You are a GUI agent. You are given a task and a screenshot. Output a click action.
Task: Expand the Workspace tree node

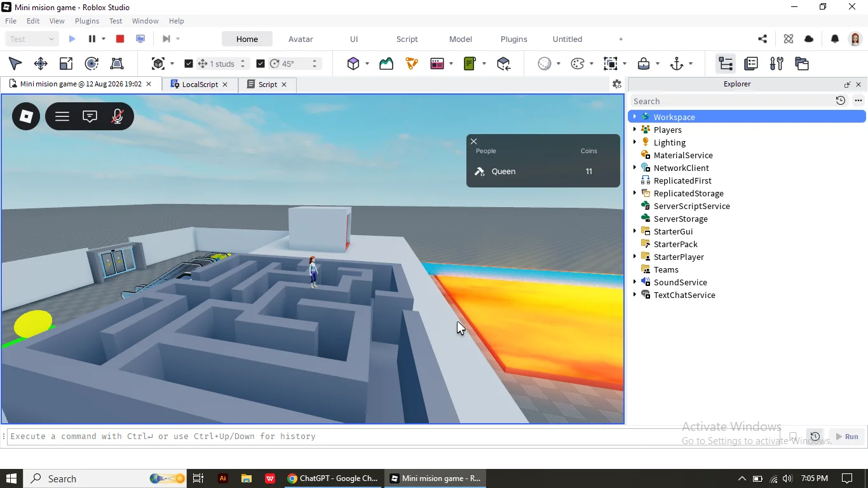point(634,117)
